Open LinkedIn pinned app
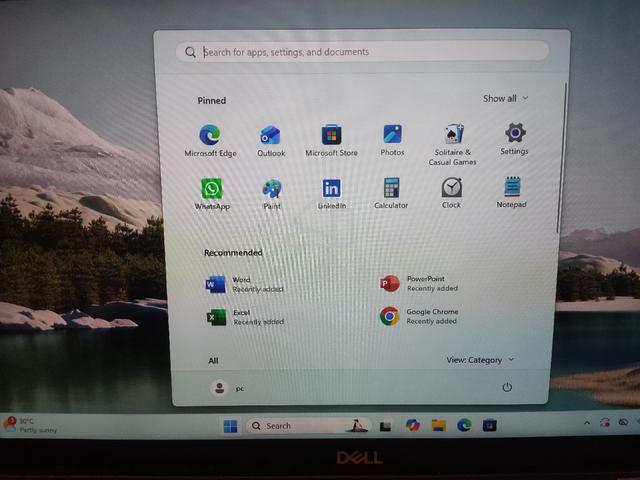Image resolution: width=640 pixels, height=480 pixels. (x=331, y=193)
